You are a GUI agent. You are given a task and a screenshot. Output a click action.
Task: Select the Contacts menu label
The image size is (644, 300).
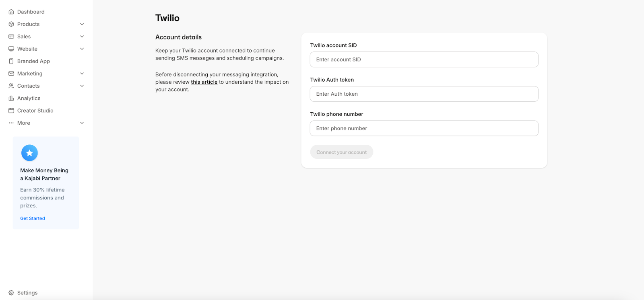(x=29, y=86)
